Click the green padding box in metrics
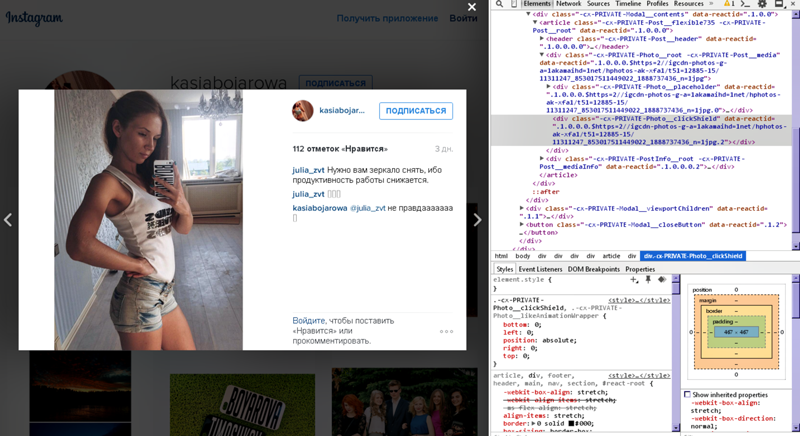 tap(736, 332)
